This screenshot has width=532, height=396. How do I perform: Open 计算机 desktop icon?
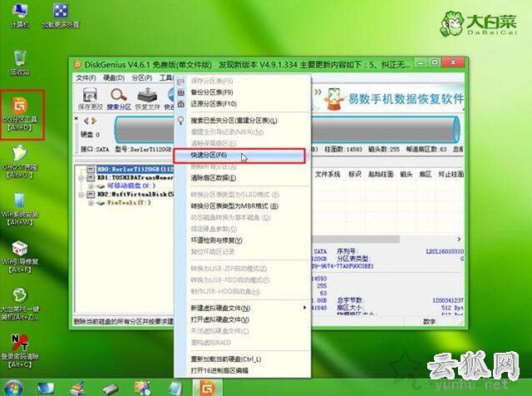(x=20, y=15)
